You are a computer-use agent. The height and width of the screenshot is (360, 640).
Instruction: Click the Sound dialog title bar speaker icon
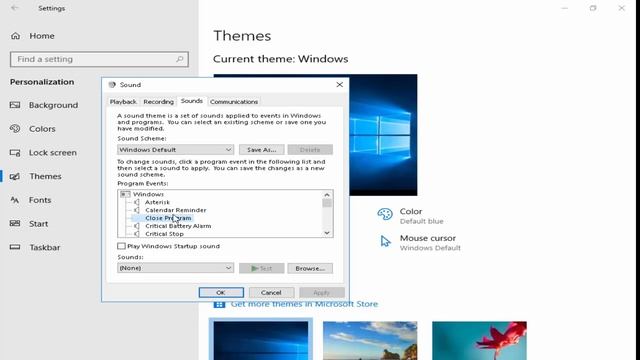(112, 84)
